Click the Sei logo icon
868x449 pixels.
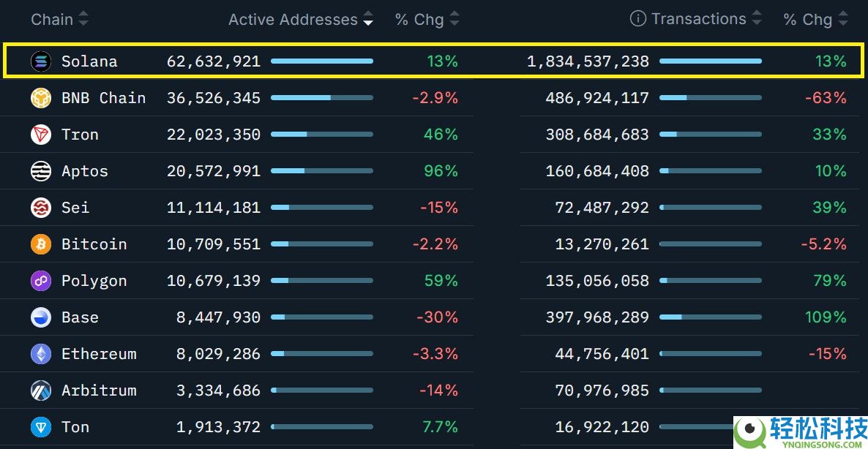pos(41,208)
